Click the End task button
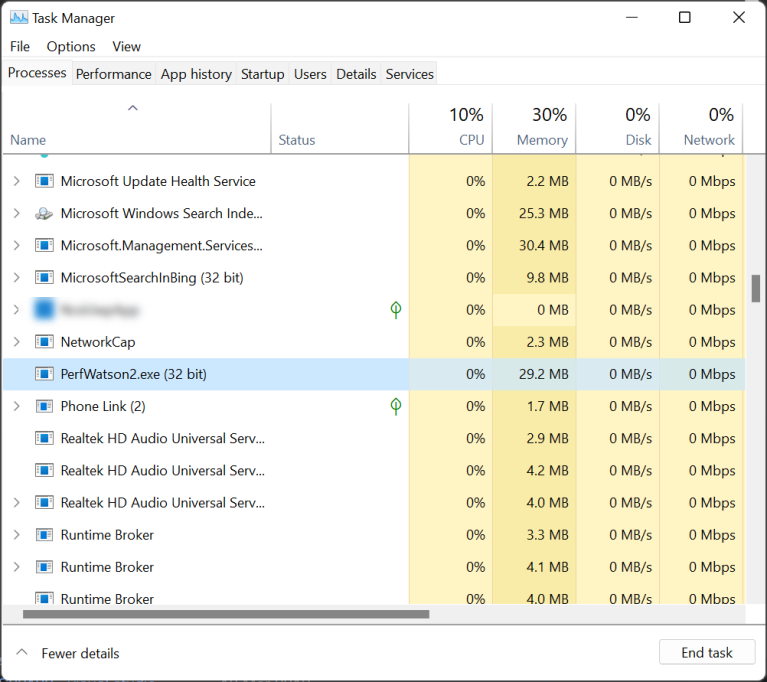 click(707, 653)
